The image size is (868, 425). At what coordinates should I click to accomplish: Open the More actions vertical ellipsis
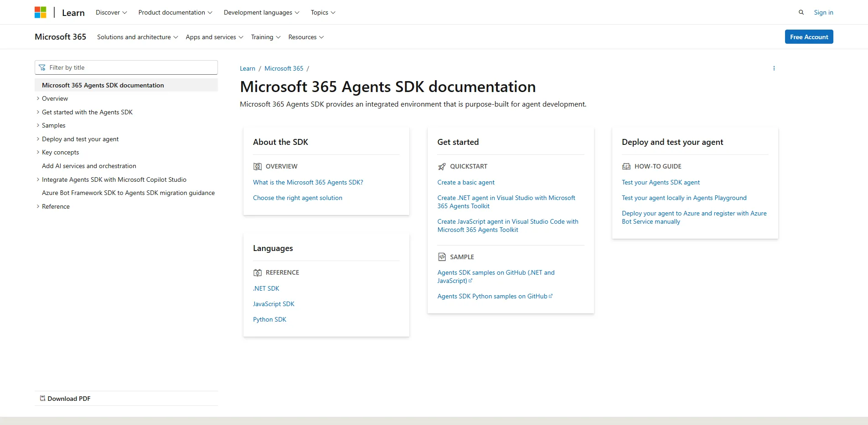774,68
